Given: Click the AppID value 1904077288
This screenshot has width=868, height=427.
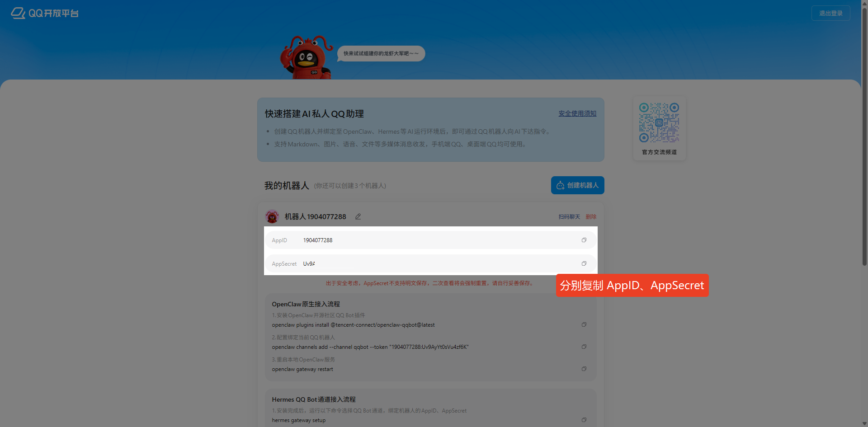Looking at the screenshot, I should [318, 240].
